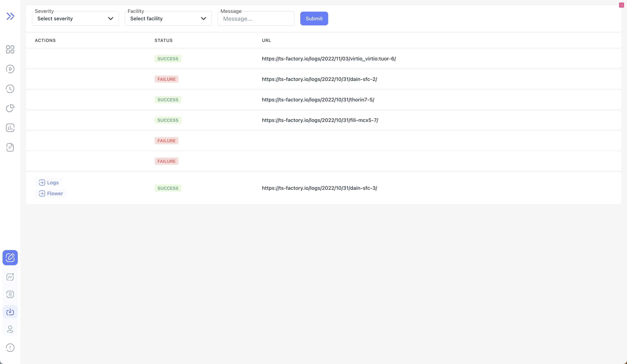Click the alert warning icon at sidebar bottom

pyautogui.click(x=10, y=348)
